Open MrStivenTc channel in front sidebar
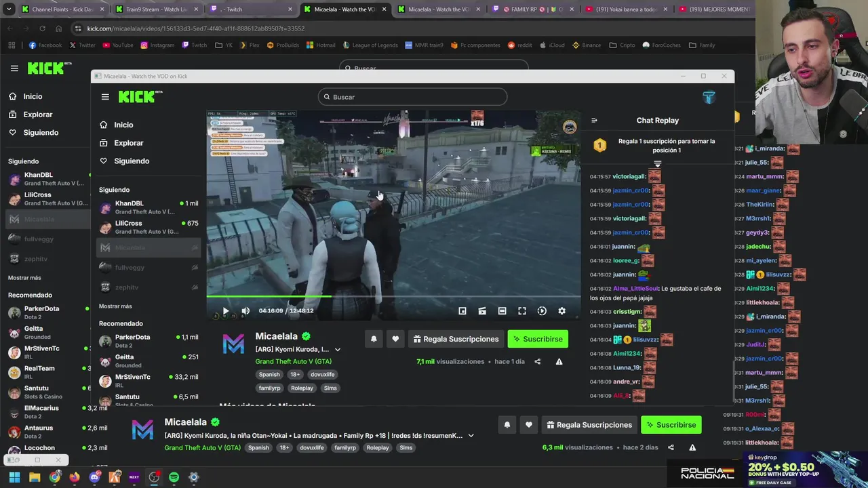Screen dimensions: 868x488 pyautogui.click(x=149, y=380)
